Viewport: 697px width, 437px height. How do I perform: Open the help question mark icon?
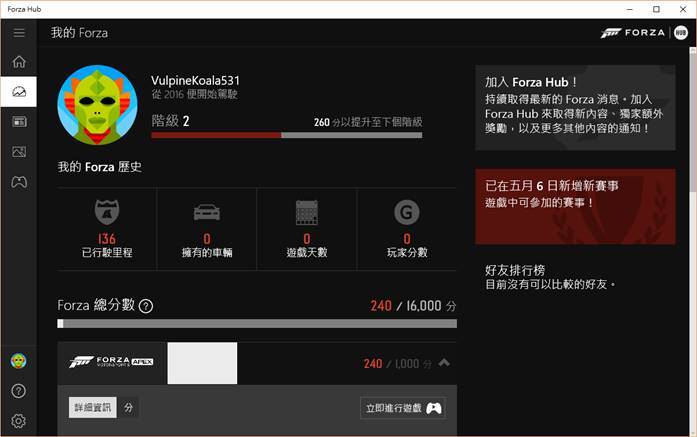click(18, 391)
